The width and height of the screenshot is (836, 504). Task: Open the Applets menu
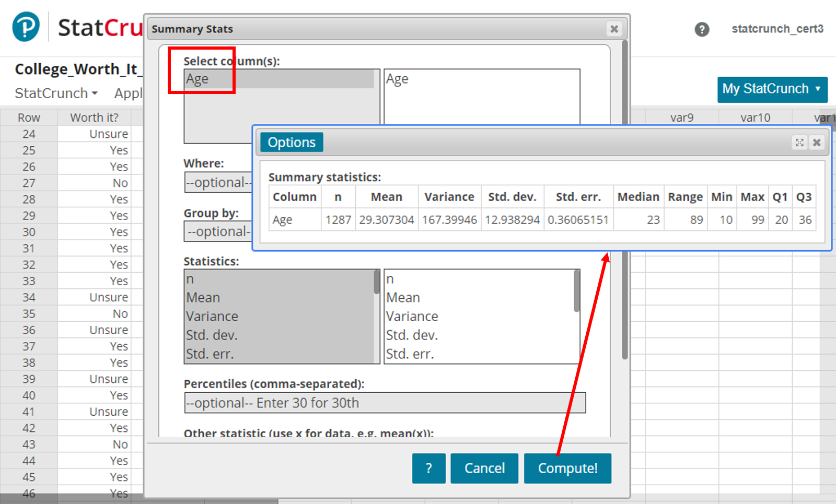(129, 93)
